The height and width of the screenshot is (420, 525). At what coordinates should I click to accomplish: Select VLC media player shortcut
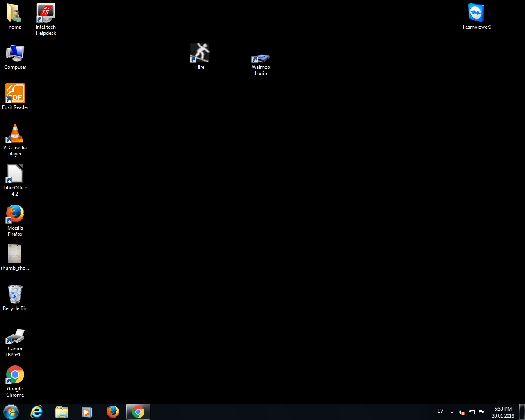point(15,140)
